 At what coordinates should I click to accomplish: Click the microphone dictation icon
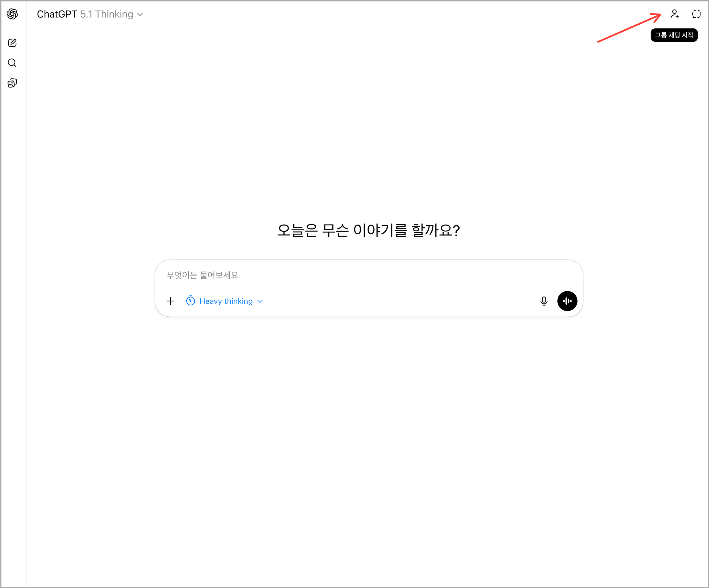(x=544, y=301)
